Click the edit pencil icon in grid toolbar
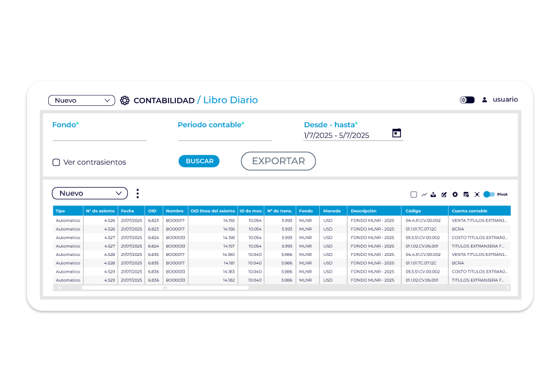This screenshot has width=560, height=392. click(444, 194)
